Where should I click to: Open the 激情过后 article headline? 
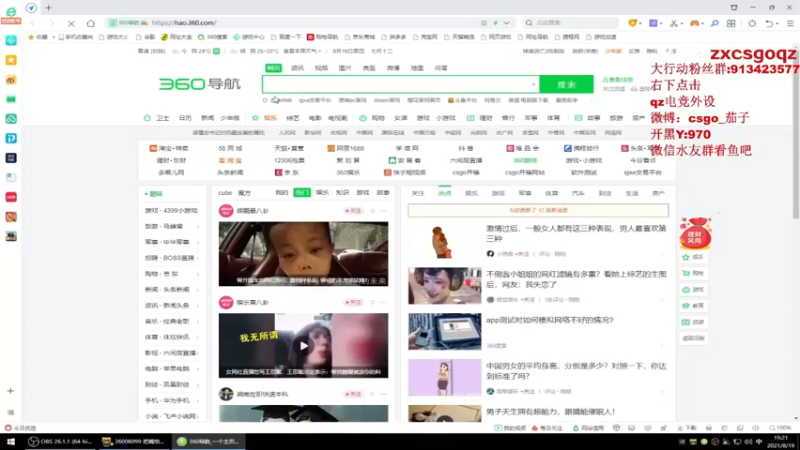[x=576, y=233]
